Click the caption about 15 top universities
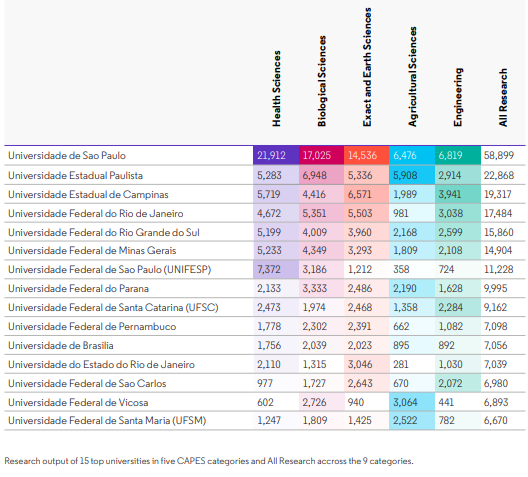528x477 pixels. (x=209, y=461)
